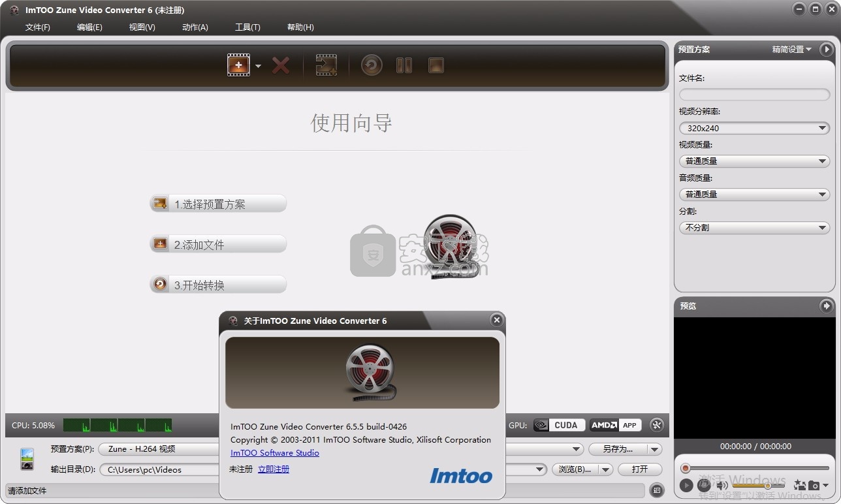Click the arrow button in 预置方案 panel header

click(826, 50)
